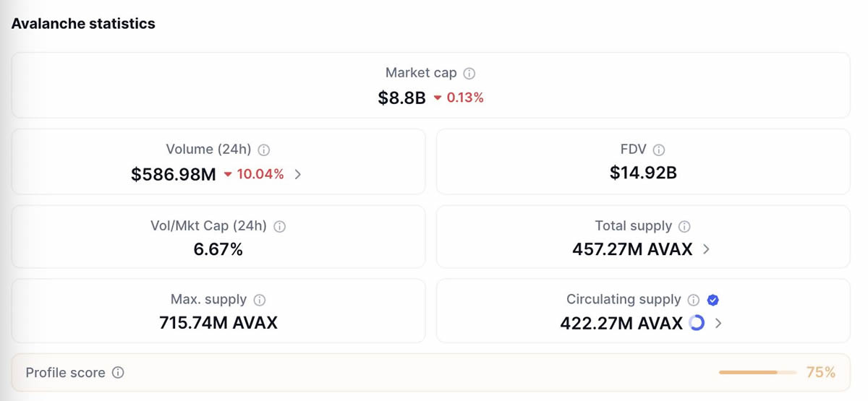Screen dimensions: 868x401
Task: Click the $8.8B market cap value
Action: point(401,98)
